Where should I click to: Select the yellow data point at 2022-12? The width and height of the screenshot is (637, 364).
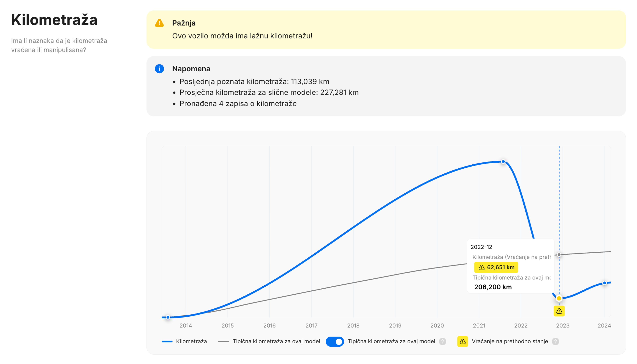[559, 298]
